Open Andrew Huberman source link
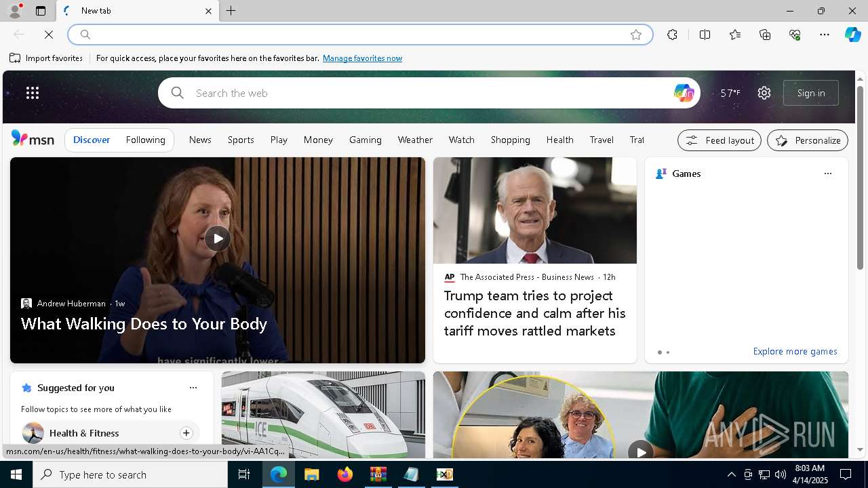Screen dimensions: 868x488 (71, 304)
